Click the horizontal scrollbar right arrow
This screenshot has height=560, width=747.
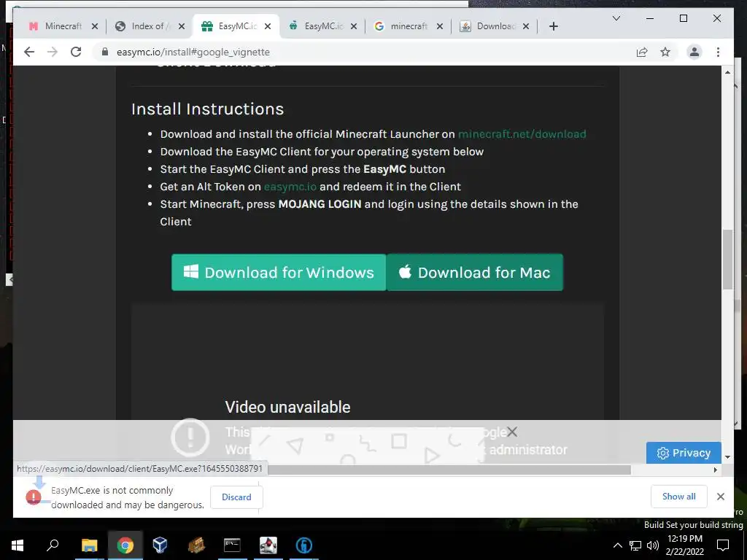click(x=715, y=470)
